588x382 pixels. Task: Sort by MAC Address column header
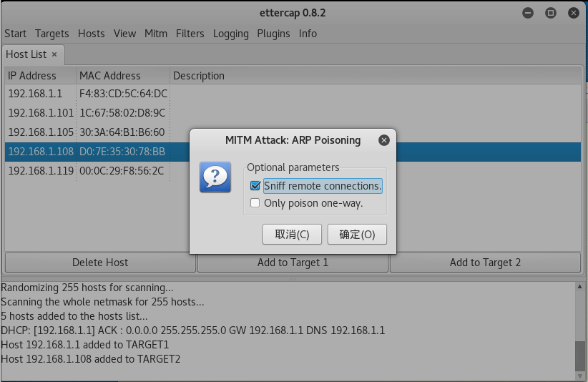(x=122, y=76)
